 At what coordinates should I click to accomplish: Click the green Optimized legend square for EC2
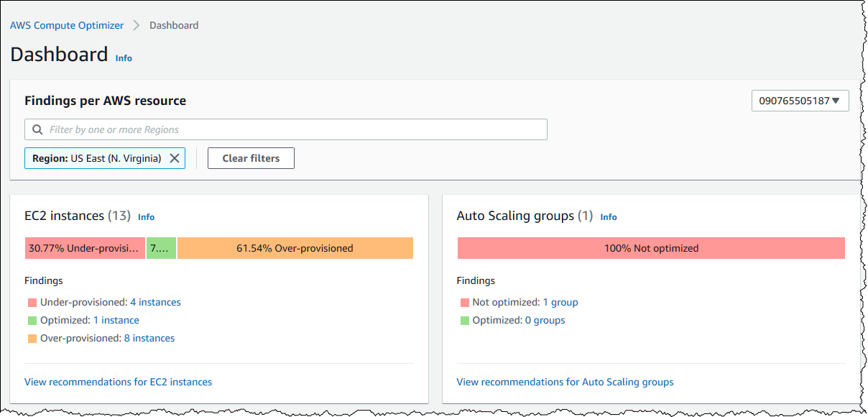31,320
